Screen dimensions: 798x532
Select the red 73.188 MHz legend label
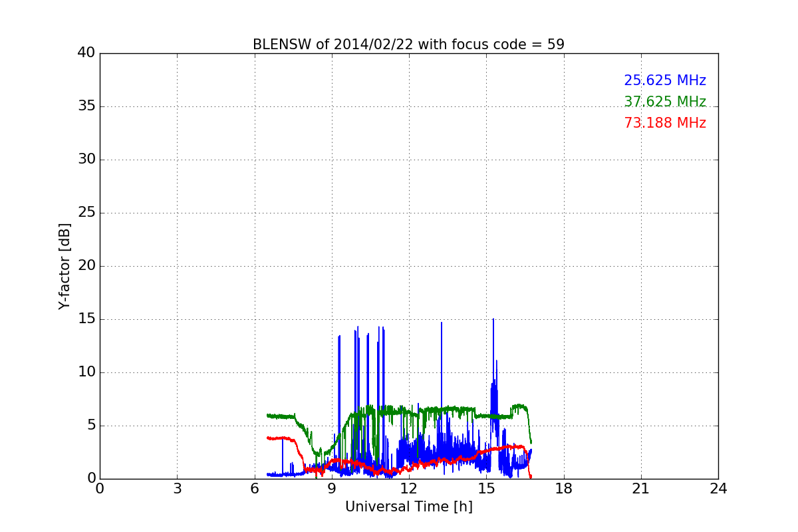(x=665, y=123)
